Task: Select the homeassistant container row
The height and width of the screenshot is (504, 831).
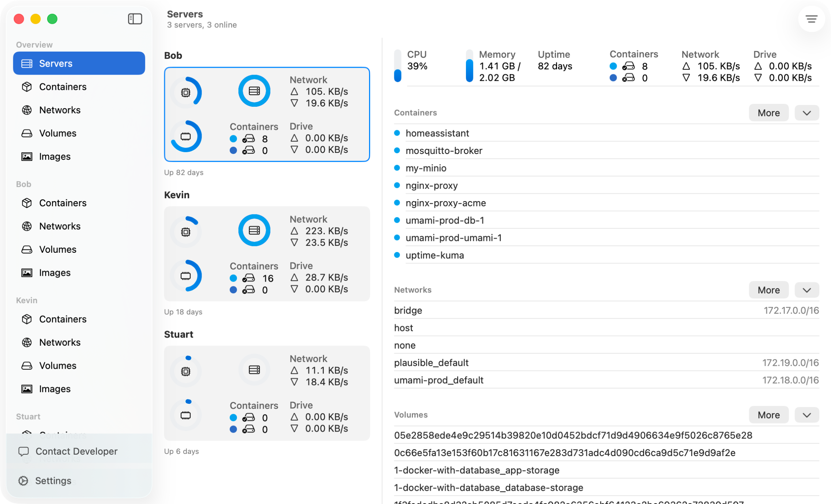Action: [x=437, y=133]
